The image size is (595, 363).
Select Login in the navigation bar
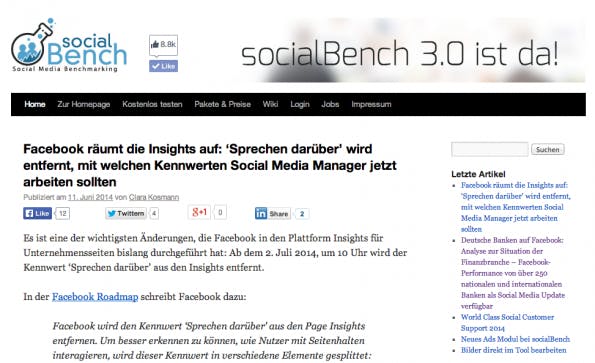coord(300,104)
